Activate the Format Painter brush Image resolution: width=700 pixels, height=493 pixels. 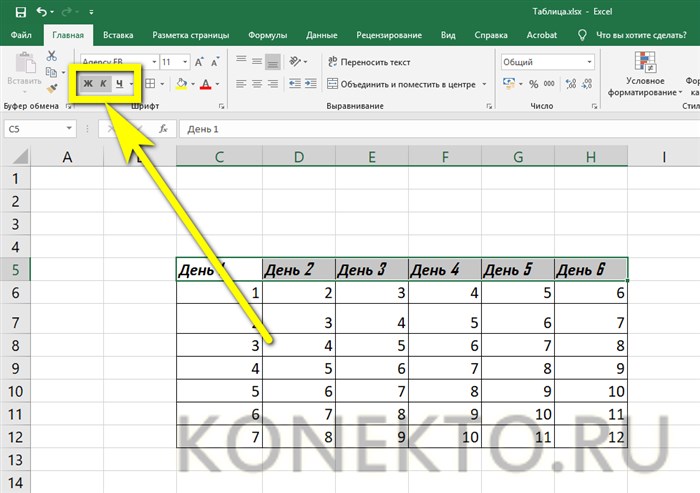(x=52, y=88)
